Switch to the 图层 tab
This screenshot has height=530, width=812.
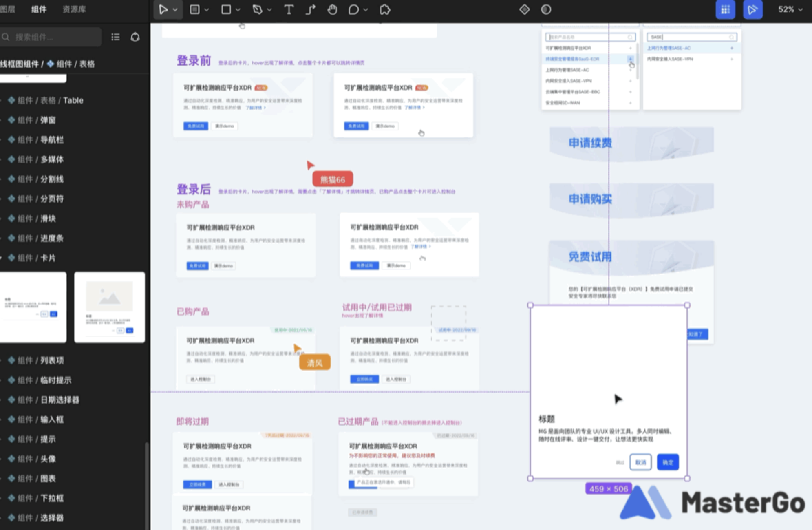[x=9, y=9]
